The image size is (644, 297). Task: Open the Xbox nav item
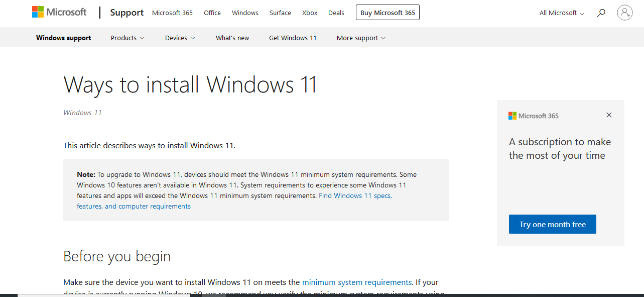pyautogui.click(x=310, y=13)
